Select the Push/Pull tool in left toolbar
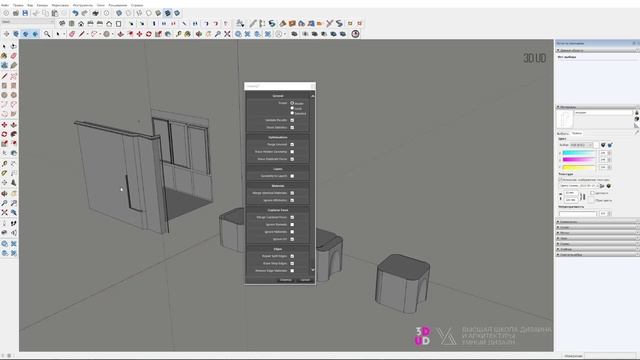Screen dimensions: 640x360 pos(13,124)
